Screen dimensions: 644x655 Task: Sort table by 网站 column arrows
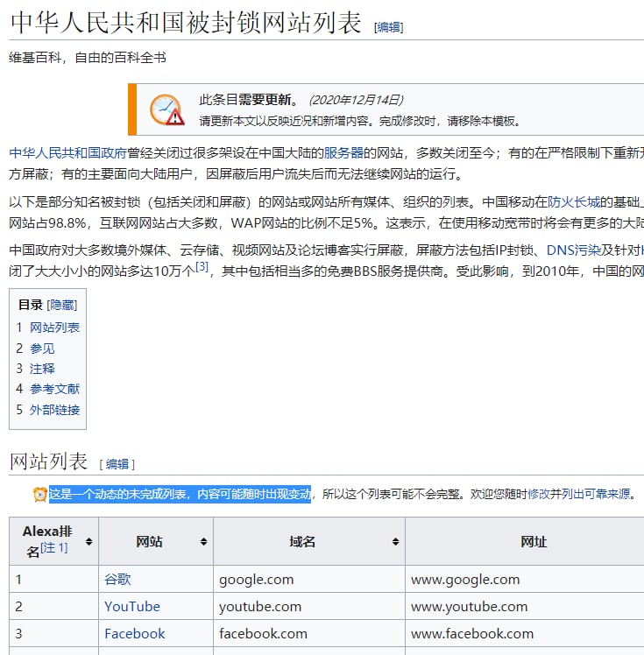(203, 541)
